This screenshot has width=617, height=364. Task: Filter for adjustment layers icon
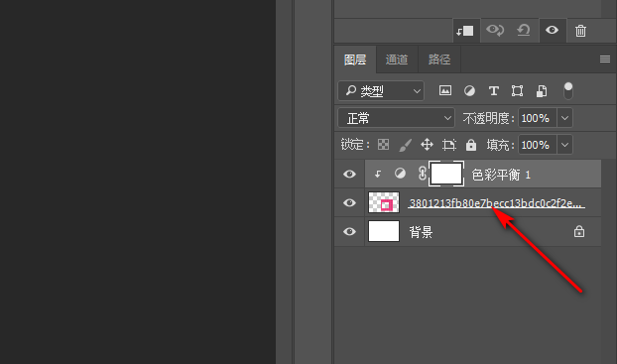pyautogui.click(x=469, y=91)
